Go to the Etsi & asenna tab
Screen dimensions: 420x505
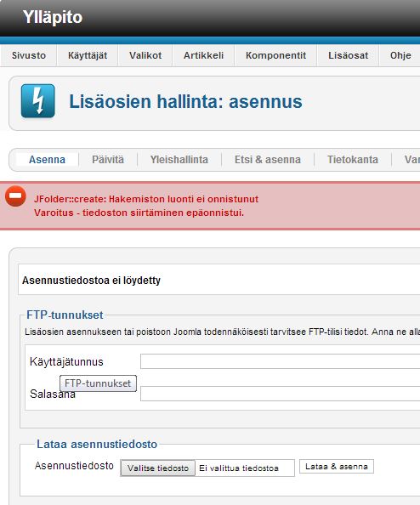(268, 160)
